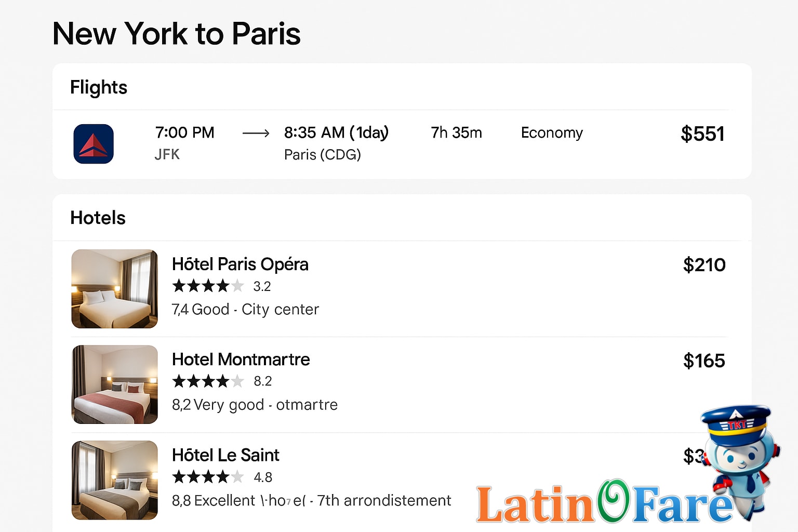Open Hôtel Paris Opéra by clicking its name
Screen dimensions: 798x532
(240, 264)
